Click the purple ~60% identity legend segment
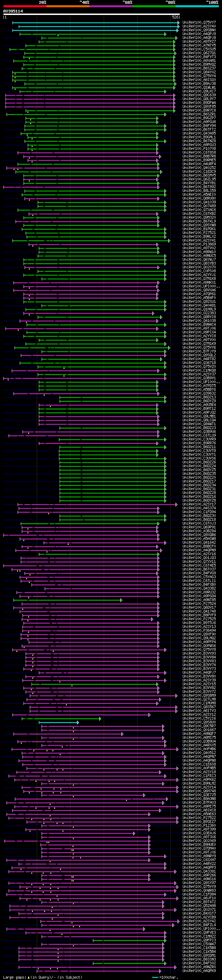Image resolution: width=222 pixels, height=980 pixels. [x=111, y=6]
